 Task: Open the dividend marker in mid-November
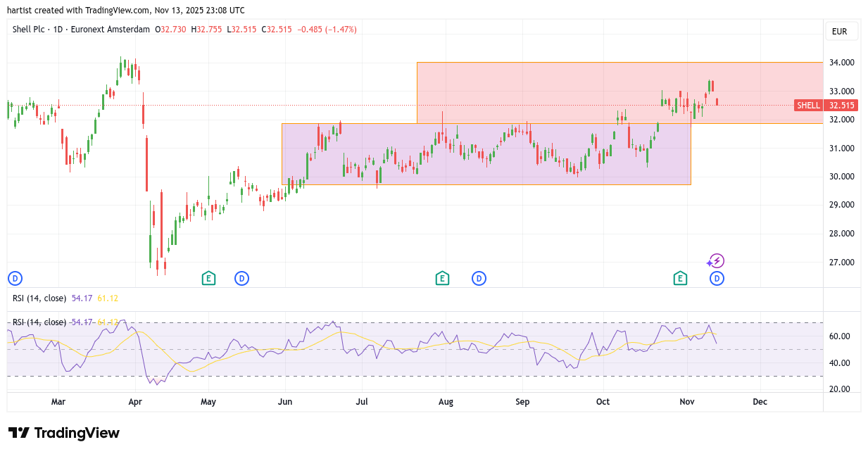click(x=717, y=278)
